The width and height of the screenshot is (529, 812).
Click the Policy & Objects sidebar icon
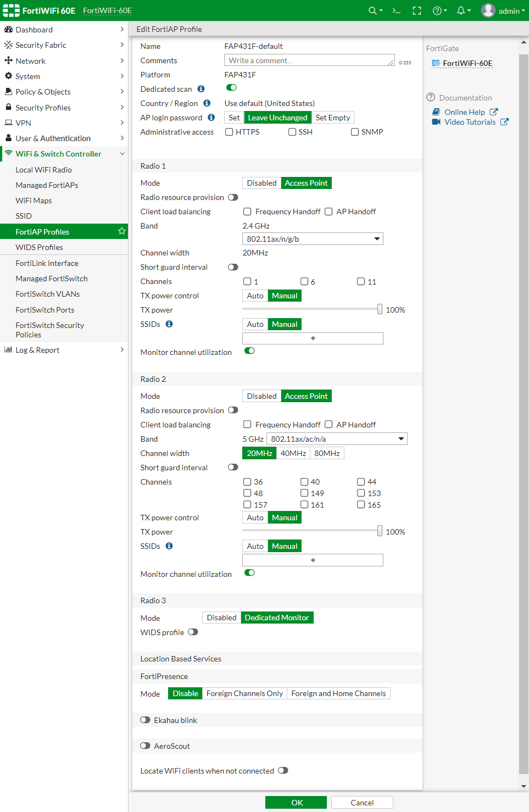click(x=8, y=91)
